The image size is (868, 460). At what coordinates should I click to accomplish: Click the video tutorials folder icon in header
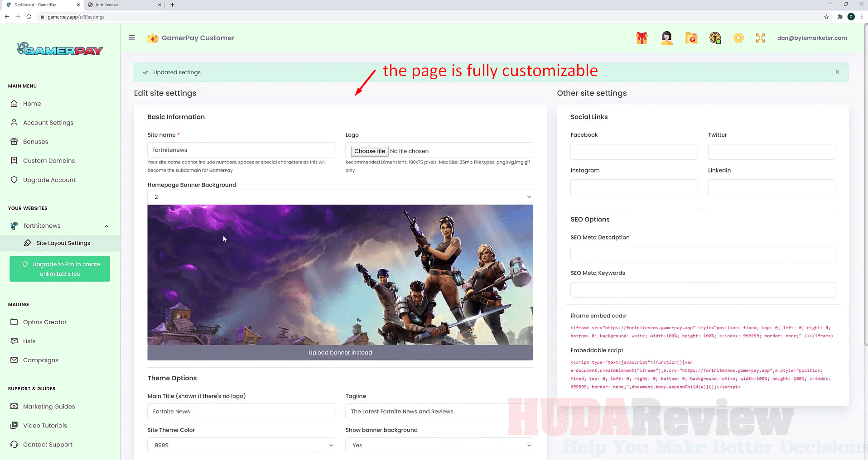pyautogui.click(x=690, y=38)
